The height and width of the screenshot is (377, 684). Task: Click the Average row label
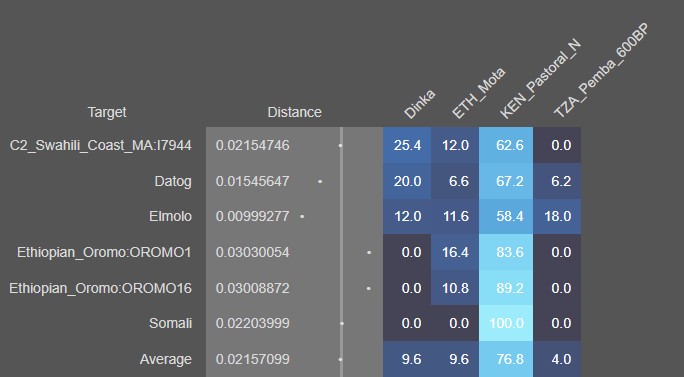(165, 359)
